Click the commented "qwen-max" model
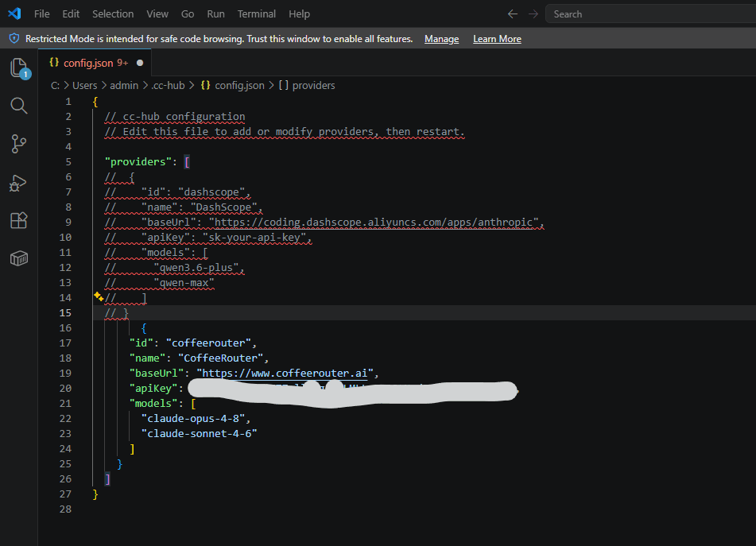This screenshot has height=546, width=756. coord(184,283)
